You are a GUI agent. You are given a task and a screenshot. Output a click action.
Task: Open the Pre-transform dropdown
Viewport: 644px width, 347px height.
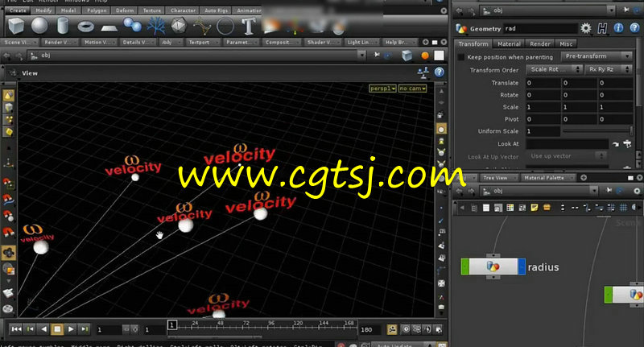point(597,56)
